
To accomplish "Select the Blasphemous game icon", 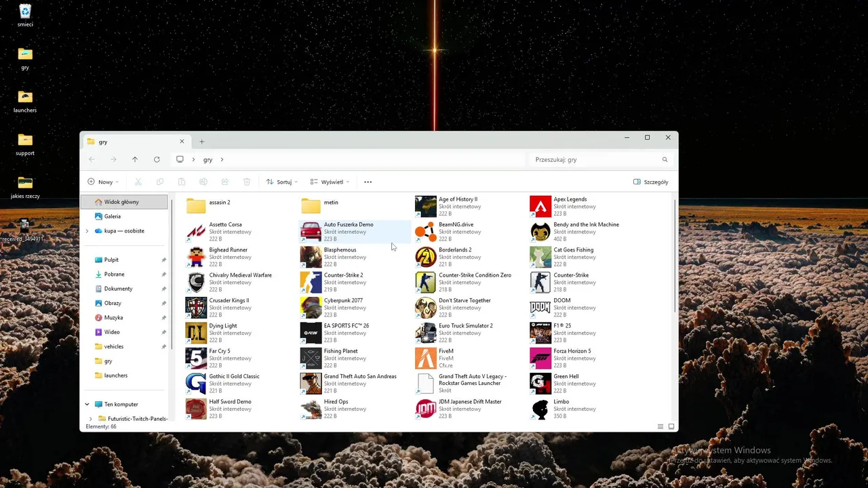I will click(x=311, y=257).
